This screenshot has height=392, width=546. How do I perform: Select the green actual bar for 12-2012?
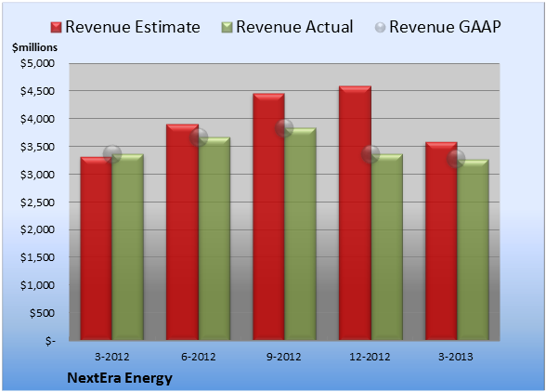point(386,247)
